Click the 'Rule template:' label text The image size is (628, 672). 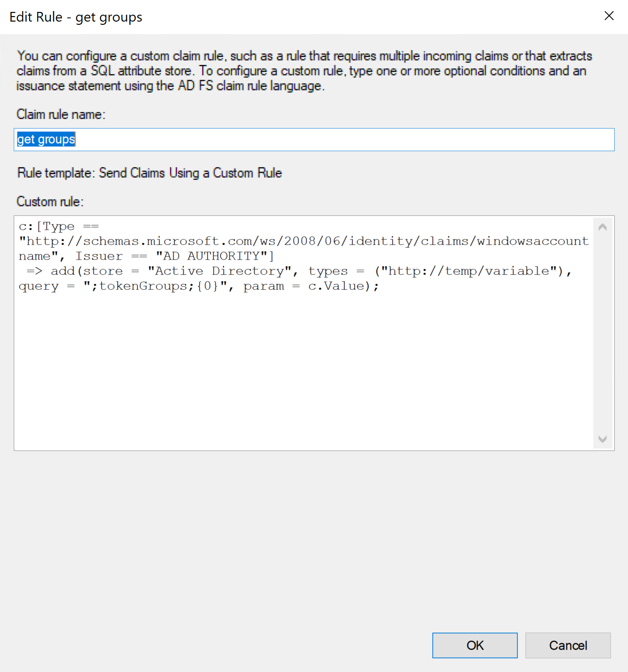point(54,173)
